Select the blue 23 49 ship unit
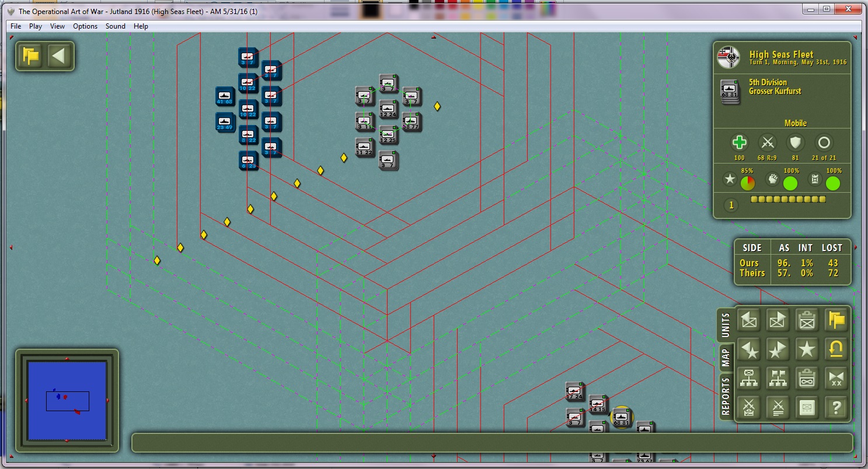The height and width of the screenshot is (469, 868). pos(225,122)
